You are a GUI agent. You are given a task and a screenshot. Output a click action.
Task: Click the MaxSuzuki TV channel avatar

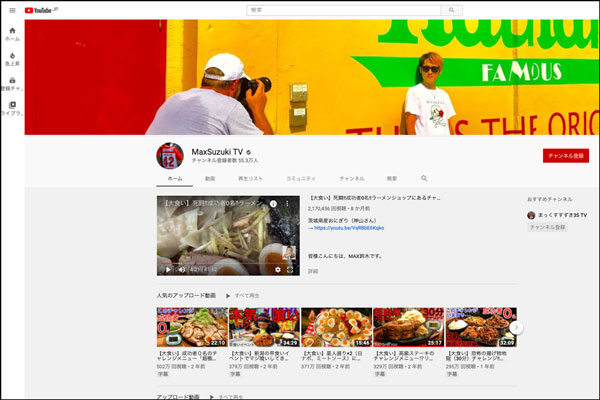(169, 156)
